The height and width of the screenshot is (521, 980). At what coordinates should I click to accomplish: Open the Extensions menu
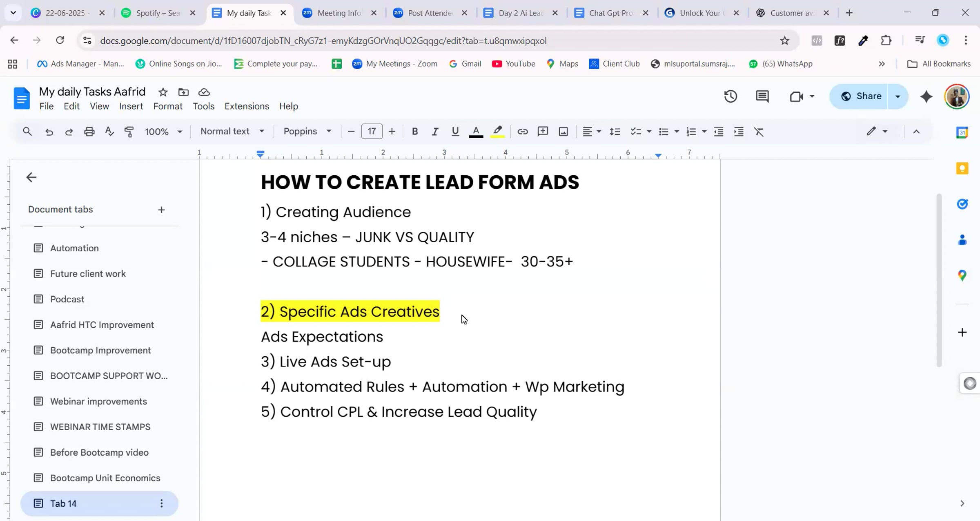click(247, 106)
